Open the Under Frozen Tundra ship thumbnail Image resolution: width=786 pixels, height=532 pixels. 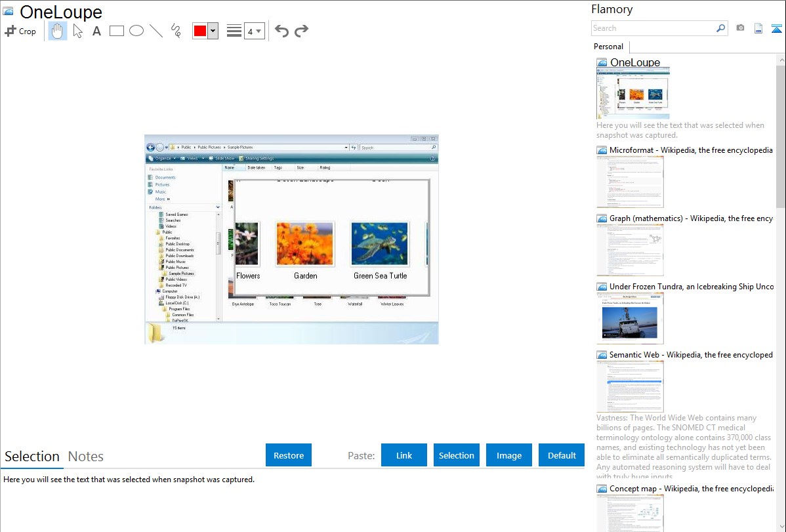tap(630, 318)
